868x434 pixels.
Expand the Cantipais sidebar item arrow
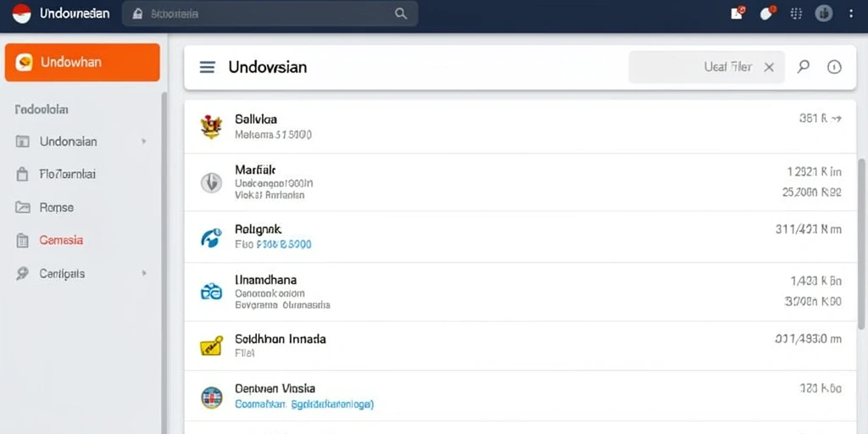click(x=144, y=273)
